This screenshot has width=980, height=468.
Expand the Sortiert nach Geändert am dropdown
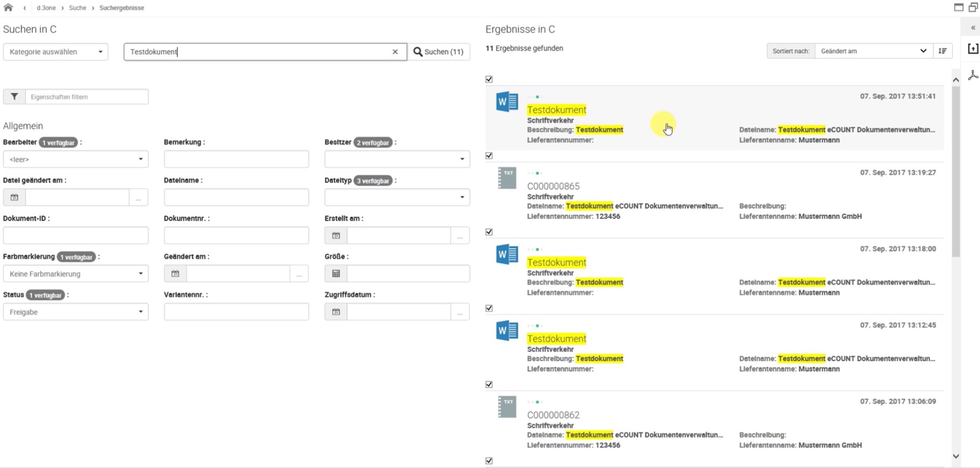point(872,51)
